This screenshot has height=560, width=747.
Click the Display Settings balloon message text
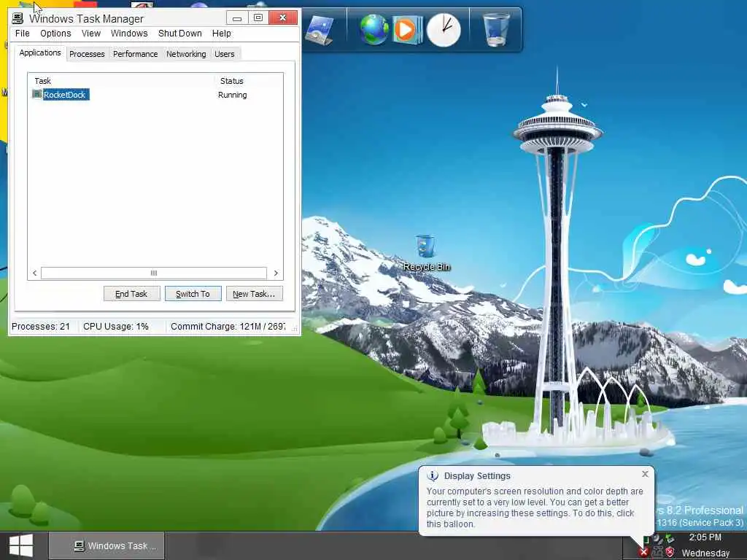pyautogui.click(x=535, y=507)
